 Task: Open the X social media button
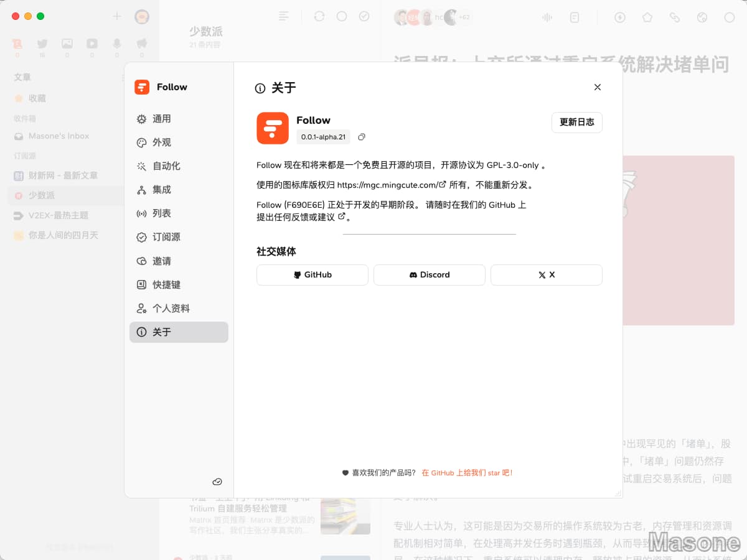pos(547,275)
